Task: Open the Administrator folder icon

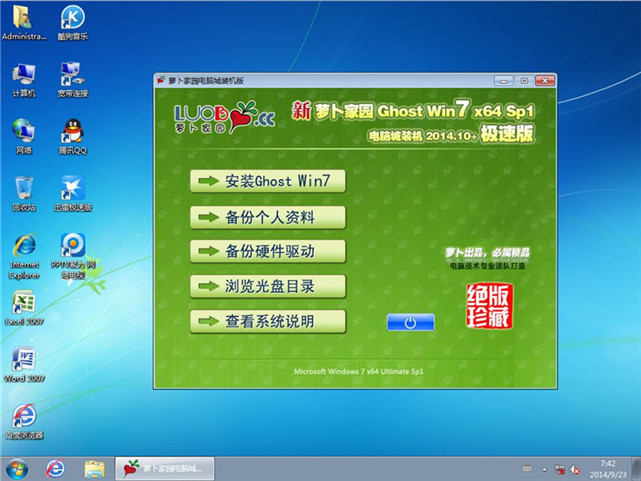Action: pos(24,22)
